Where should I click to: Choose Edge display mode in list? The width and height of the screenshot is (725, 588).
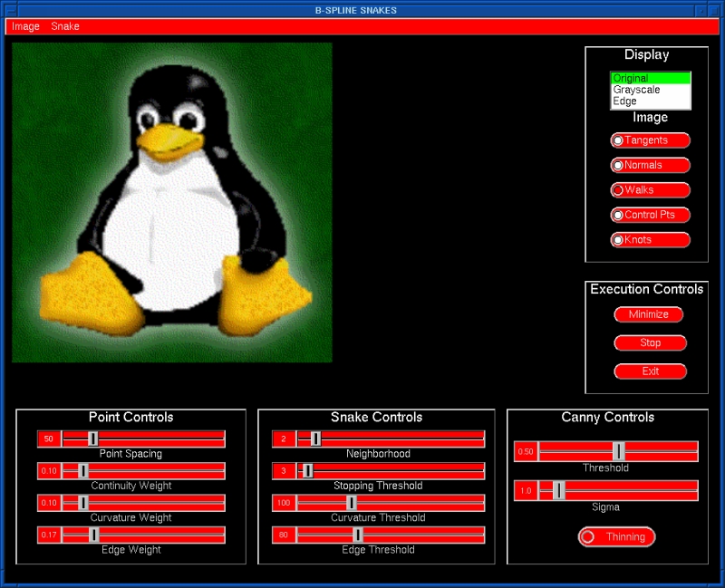click(650, 101)
